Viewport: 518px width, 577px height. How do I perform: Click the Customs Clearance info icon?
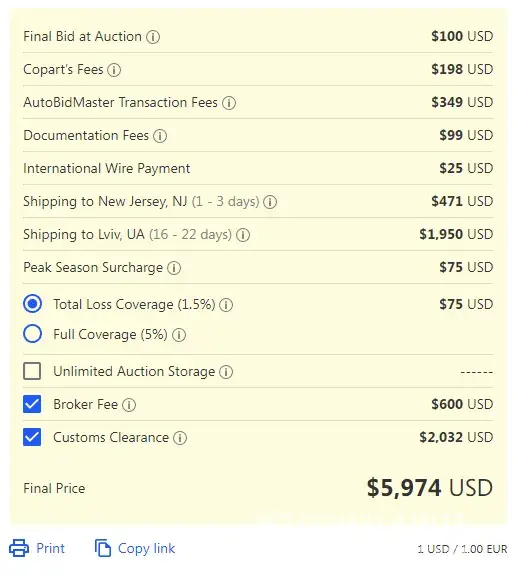coord(180,438)
